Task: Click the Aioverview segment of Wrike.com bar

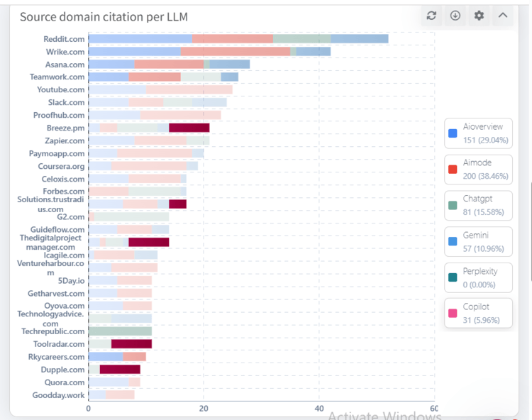Action: (x=135, y=52)
